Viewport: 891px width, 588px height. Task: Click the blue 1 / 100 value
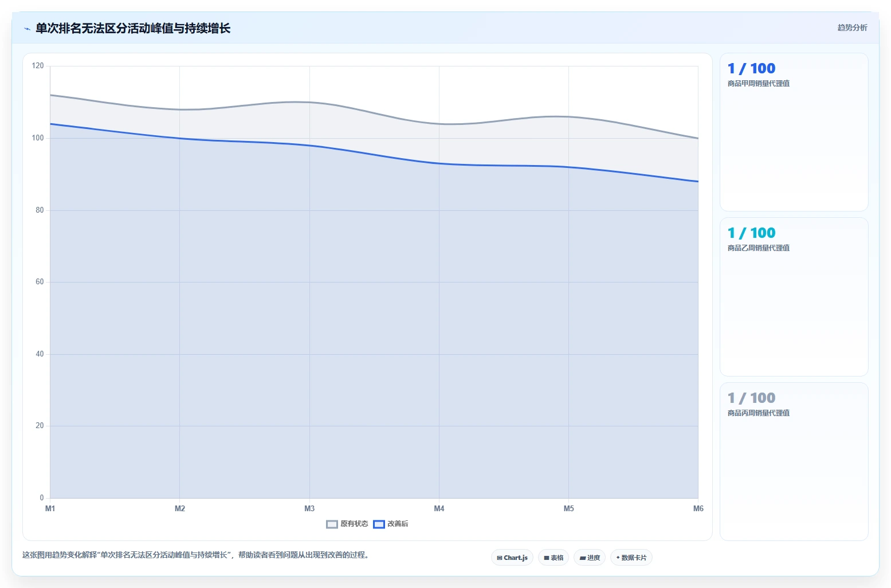coord(751,69)
